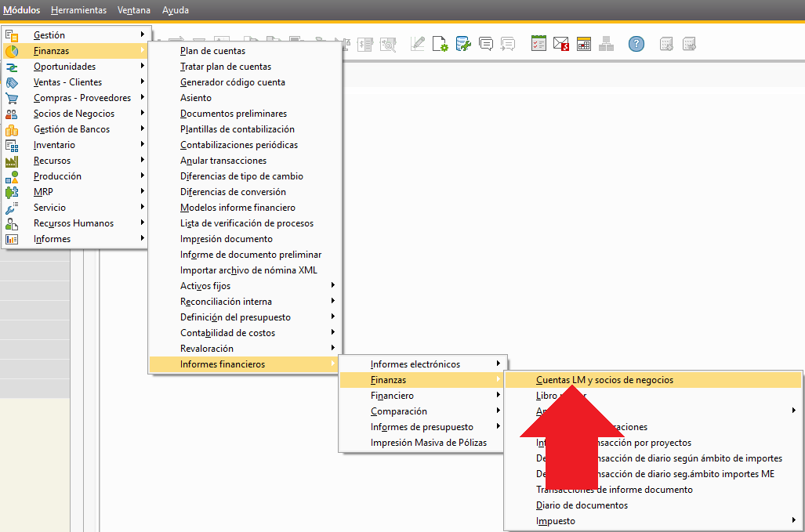
Task: Click the blue help question mark icon
Action: [636, 44]
